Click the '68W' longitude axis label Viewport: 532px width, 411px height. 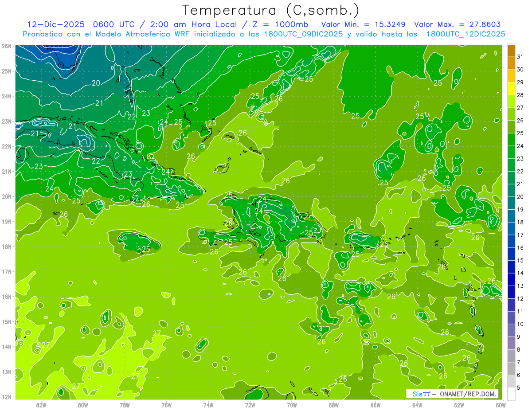[334, 405]
